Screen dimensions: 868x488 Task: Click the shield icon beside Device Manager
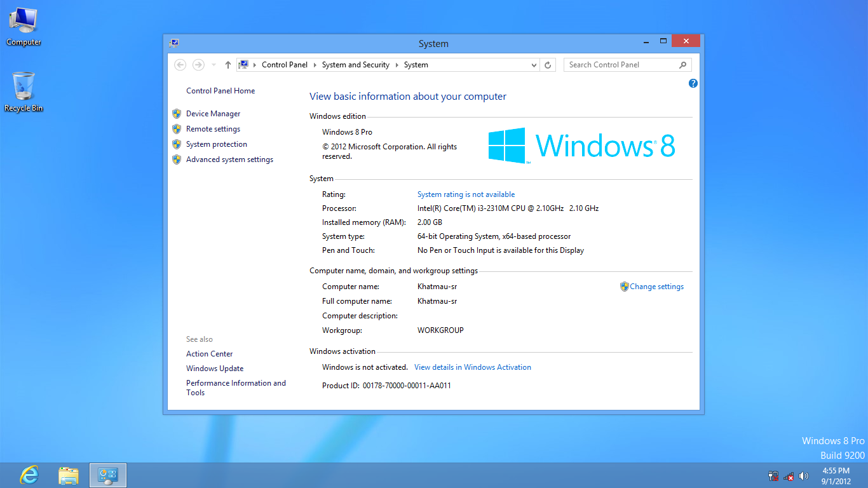(177, 114)
